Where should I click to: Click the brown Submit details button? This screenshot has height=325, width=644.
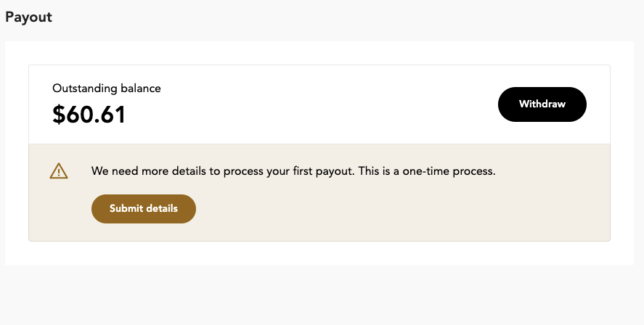[144, 209]
